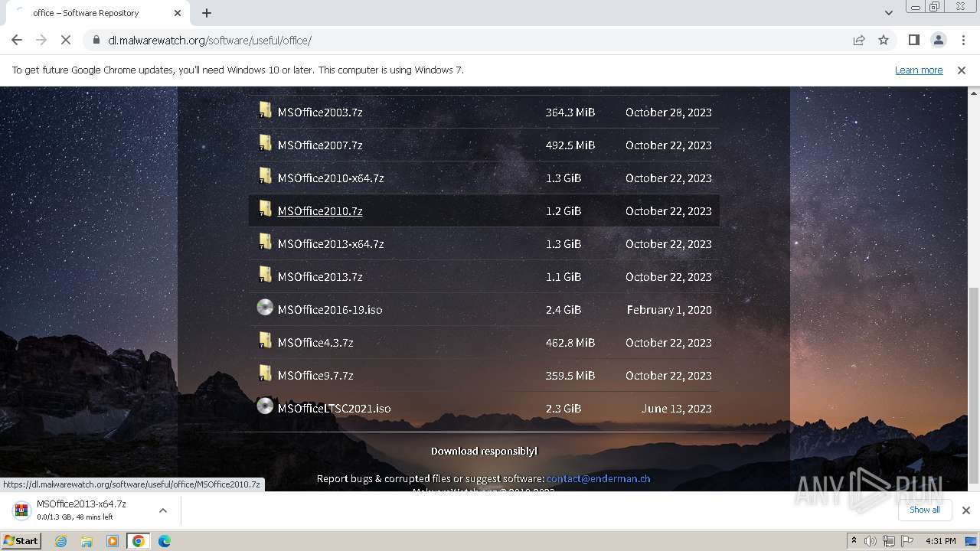Download the MSOffice4.3.7z file
The height and width of the screenshot is (551, 980).
click(315, 342)
